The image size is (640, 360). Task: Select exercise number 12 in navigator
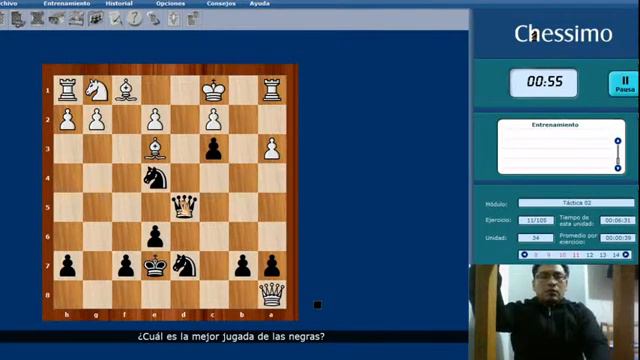pos(589,255)
